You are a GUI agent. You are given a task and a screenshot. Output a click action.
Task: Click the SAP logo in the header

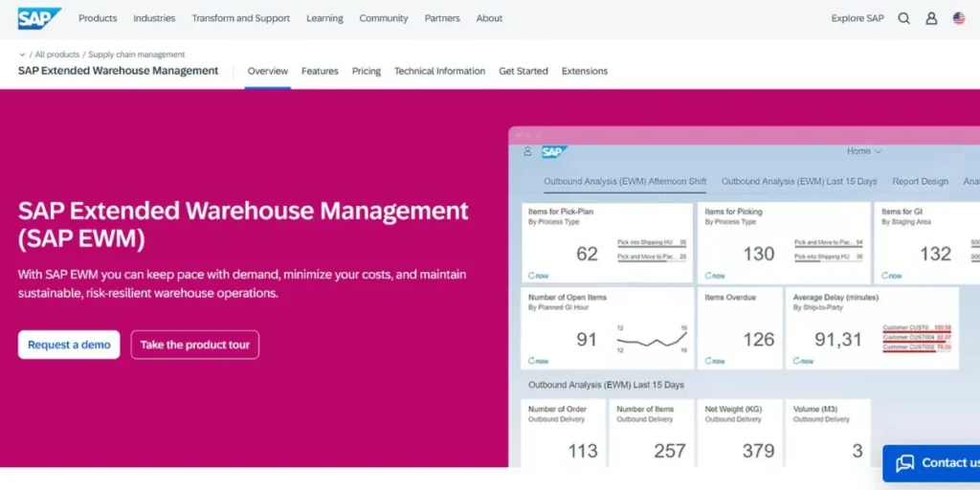[39, 18]
